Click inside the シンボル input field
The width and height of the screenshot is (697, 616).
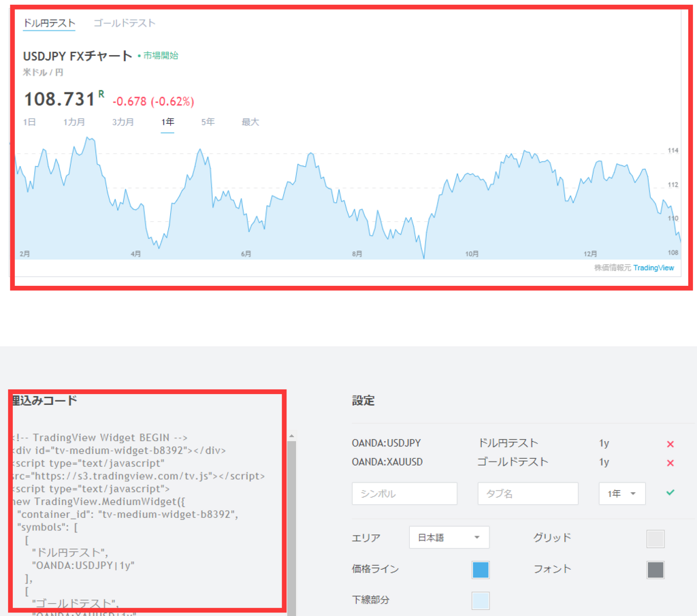(x=404, y=492)
